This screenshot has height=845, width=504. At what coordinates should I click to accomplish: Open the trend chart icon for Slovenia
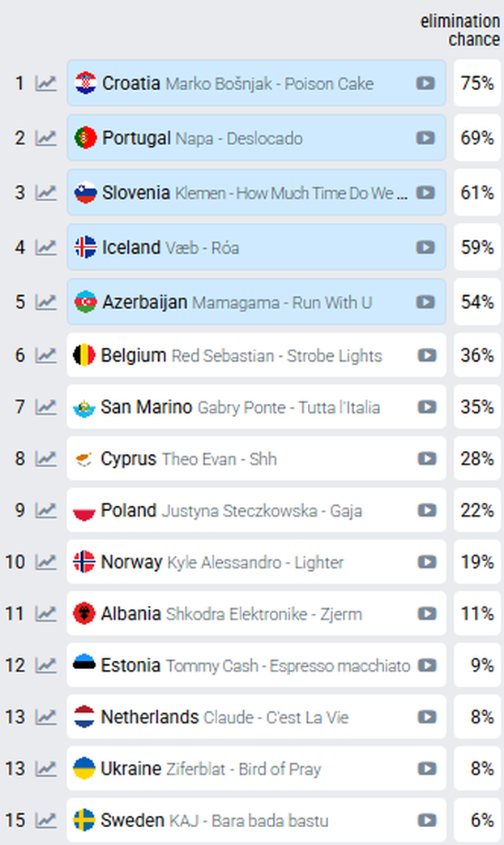click(45, 193)
